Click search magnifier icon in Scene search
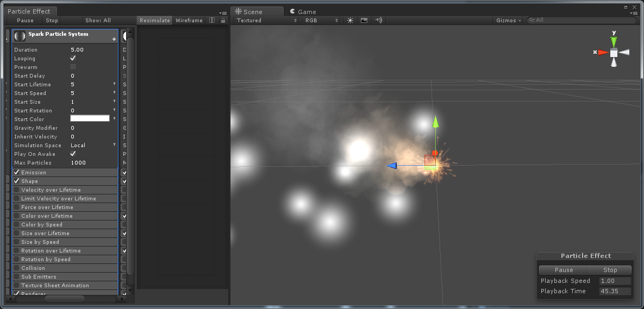 tap(532, 20)
